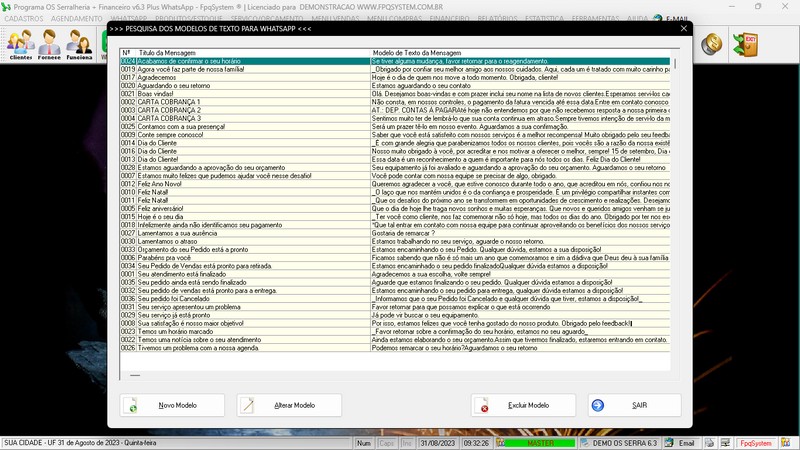This screenshot has width=800, height=450.
Task: Select row 0009 Conte sempre conosco!
Action: [x=395, y=135]
